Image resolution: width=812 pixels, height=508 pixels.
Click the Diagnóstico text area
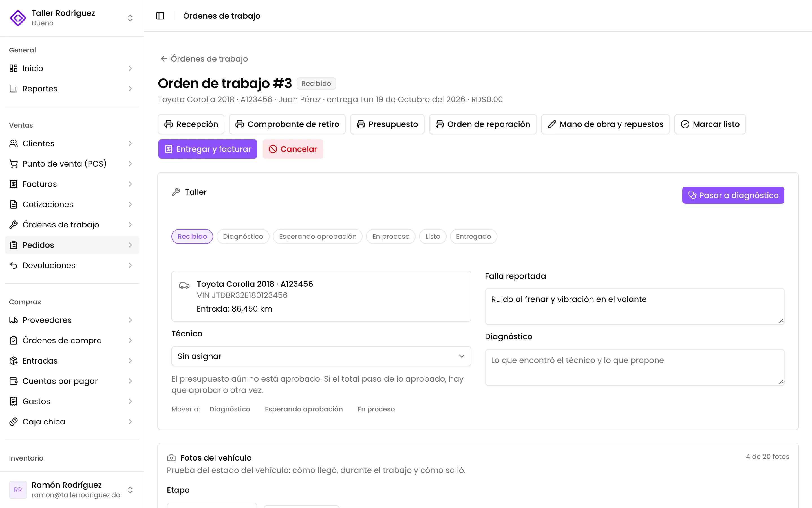pyautogui.click(x=634, y=367)
